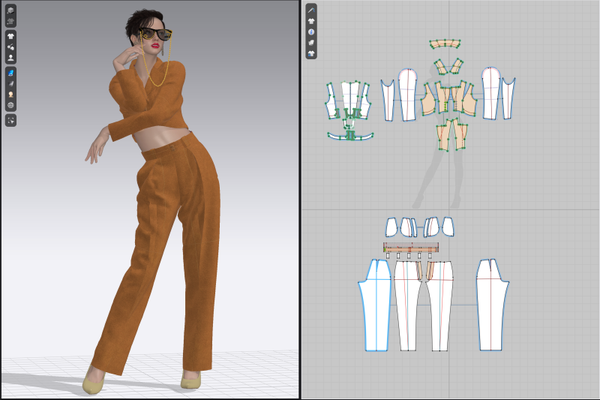This screenshot has width=600, height=400.
Task: Toggle the blue avatar silhouette circle icon
Action: (x=311, y=32)
